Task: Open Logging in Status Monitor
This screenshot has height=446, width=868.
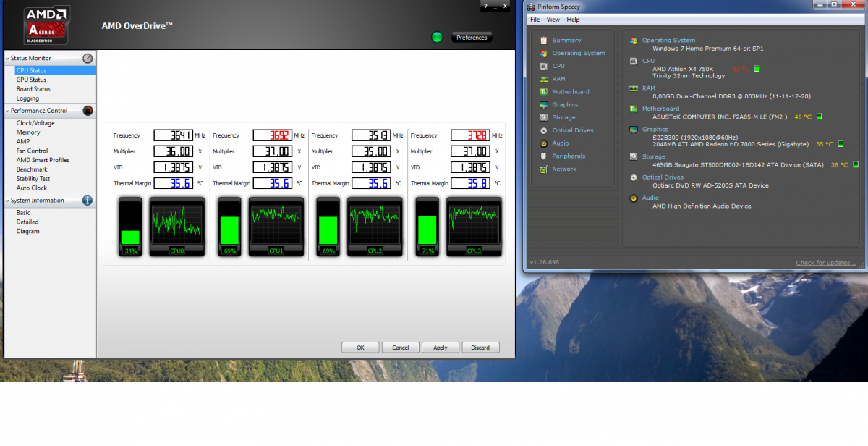Action: click(x=27, y=98)
